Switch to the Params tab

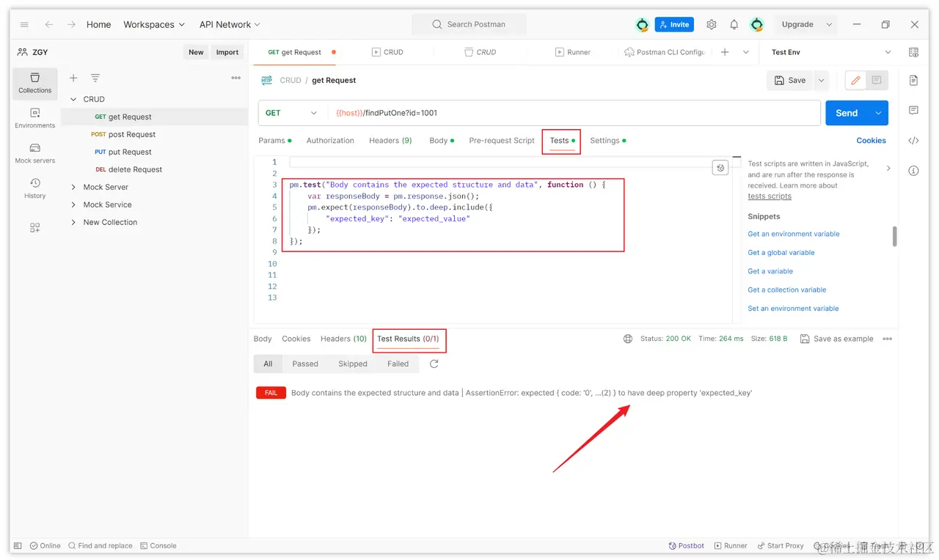275,140
